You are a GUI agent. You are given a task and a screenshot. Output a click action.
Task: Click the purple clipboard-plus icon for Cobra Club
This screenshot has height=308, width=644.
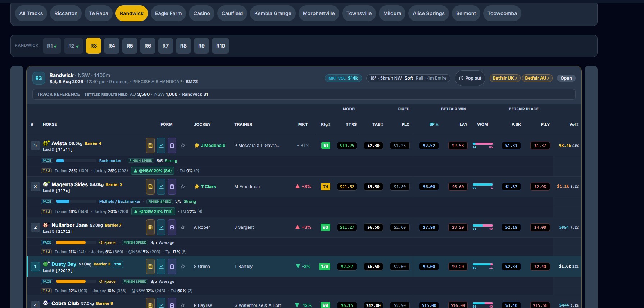point(172,303)
